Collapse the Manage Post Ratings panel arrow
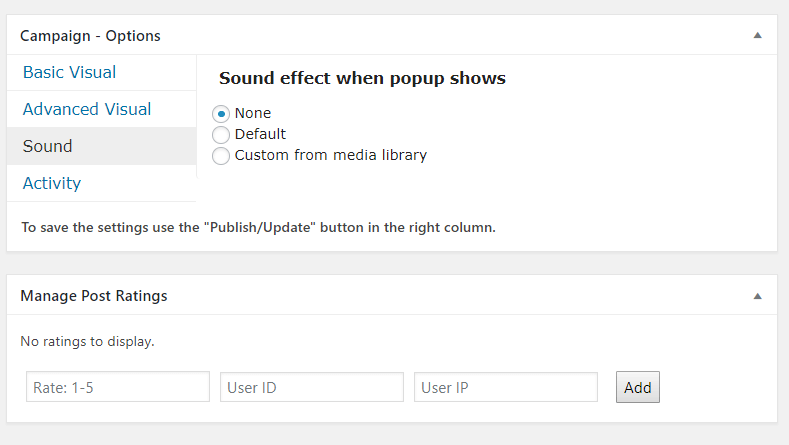789x445 pixels. (x=757, y=296)
